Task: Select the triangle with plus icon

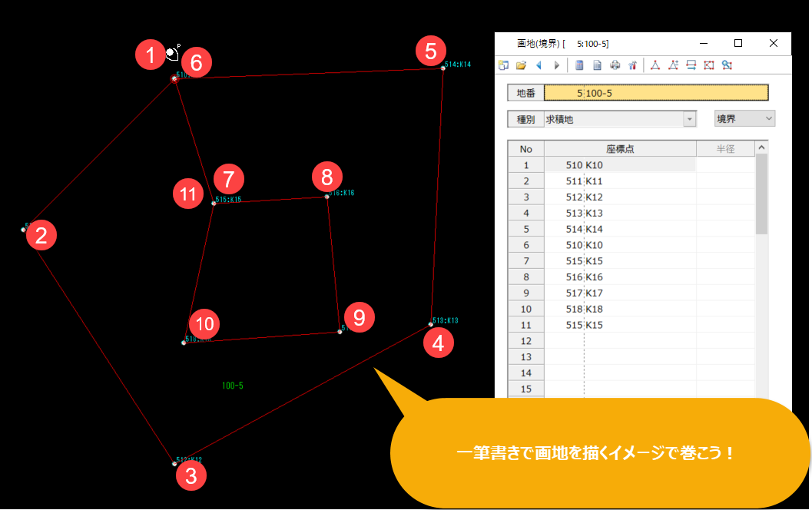Action: pyautogui.click(x=673, y=65)
